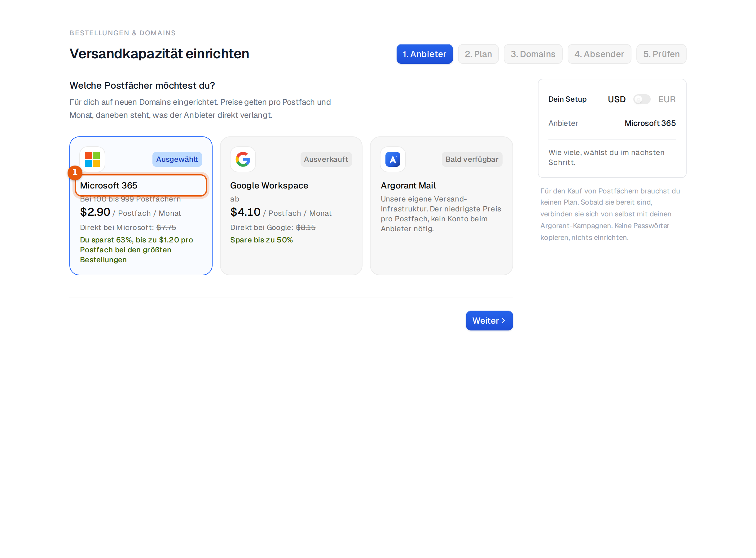Click 'Spare bis zu 50%' text

262,240
